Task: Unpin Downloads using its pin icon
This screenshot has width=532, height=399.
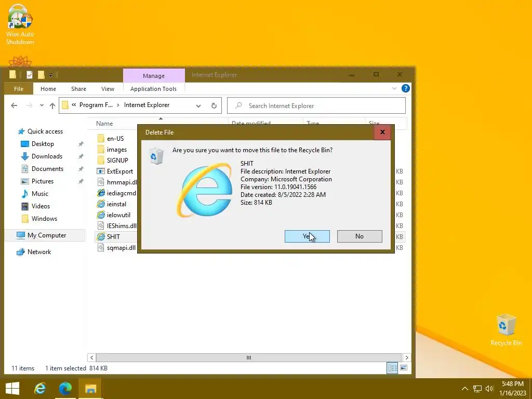Action: (x=81, y=156)
